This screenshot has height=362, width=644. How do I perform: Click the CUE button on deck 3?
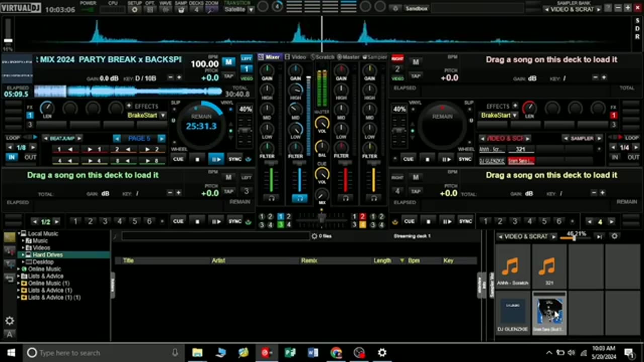pyautogui.click(x=178, y=221)
